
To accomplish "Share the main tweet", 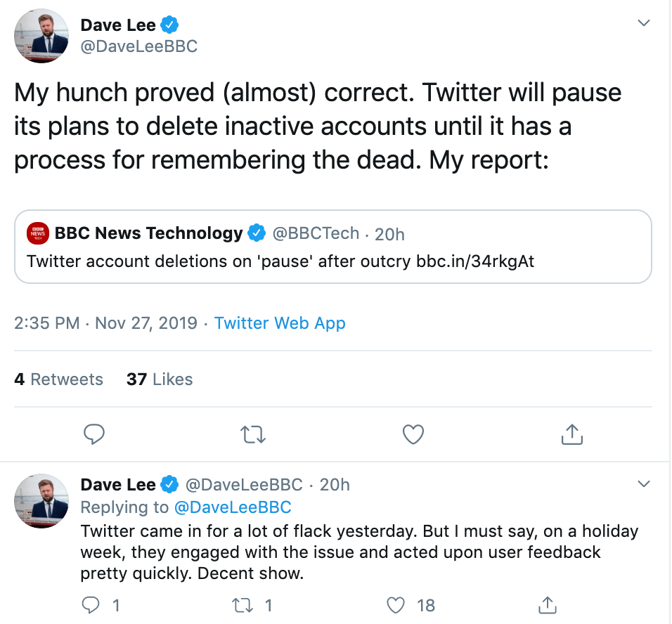I will [x=572, y=435].
